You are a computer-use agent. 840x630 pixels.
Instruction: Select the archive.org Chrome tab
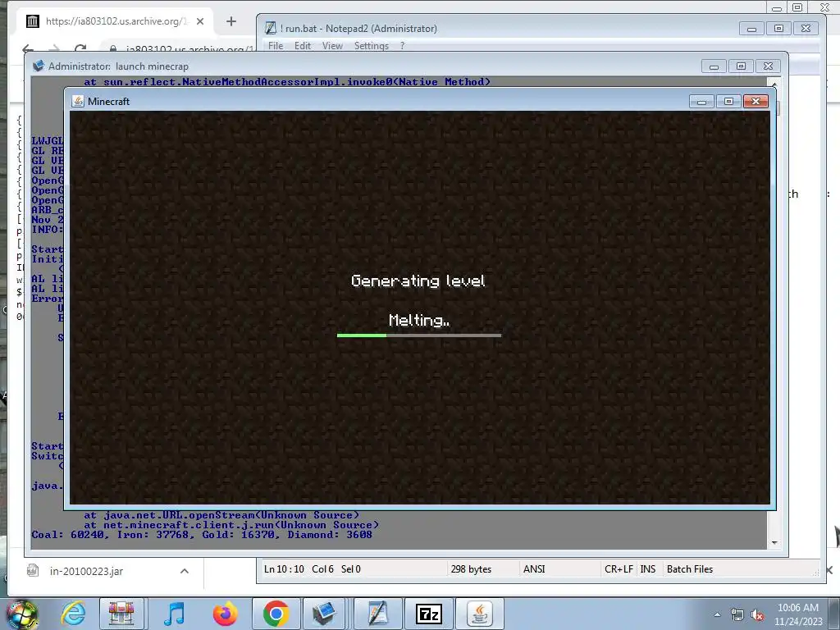point(116,21)
